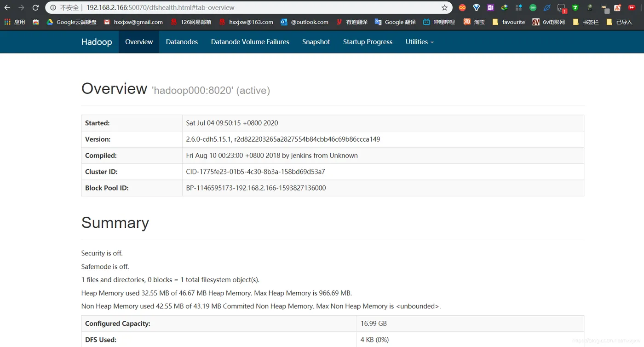Open the Google Drive bookmark
The image size is (644, 347).
(x=71, y=22)
